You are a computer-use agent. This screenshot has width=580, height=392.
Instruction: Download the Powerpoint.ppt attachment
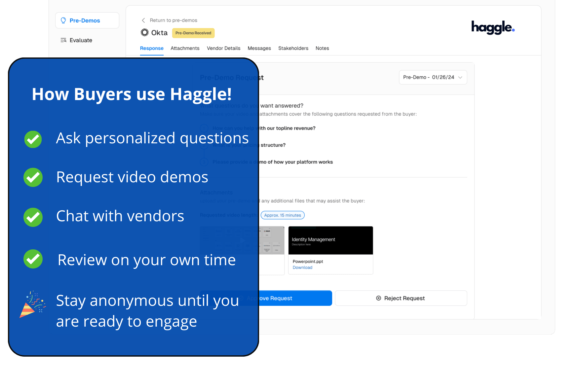(x=302, y=267)
